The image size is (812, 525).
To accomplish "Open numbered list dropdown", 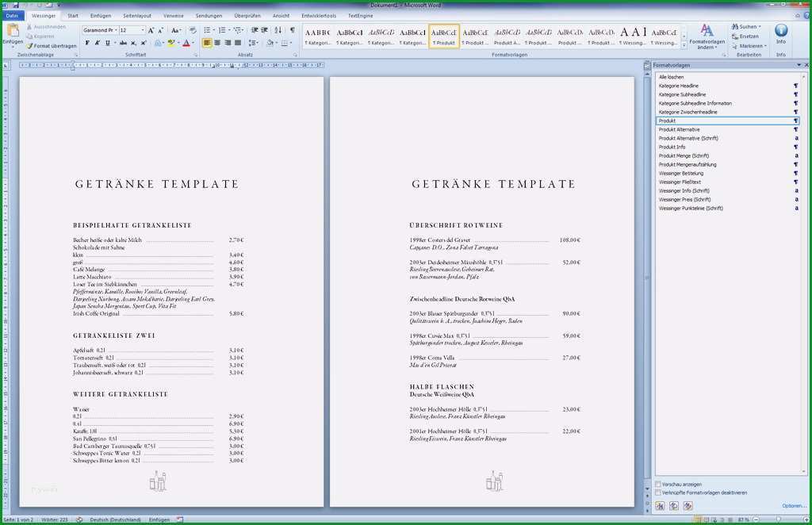I will click(229, 31).
